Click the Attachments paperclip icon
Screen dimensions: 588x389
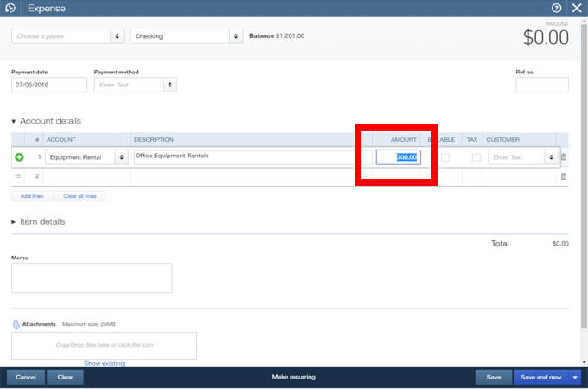point(16,324)
